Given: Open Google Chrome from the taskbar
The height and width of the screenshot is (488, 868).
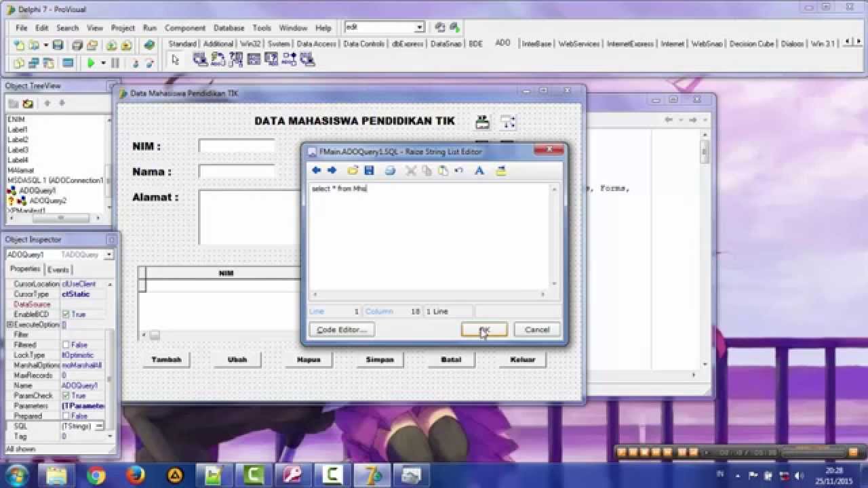Looking at the screenshot, I should click(96, 476).
